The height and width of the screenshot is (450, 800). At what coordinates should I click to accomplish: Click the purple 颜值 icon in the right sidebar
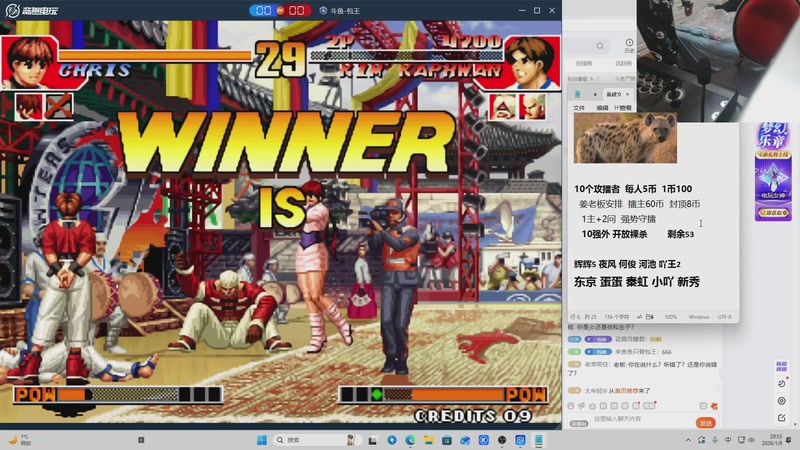781,366
